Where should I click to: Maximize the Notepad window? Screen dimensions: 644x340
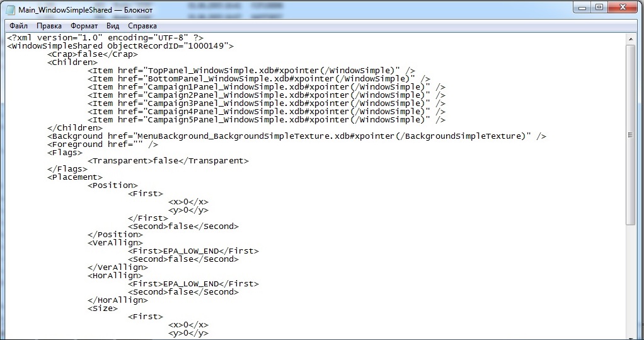tap(599, 7)
